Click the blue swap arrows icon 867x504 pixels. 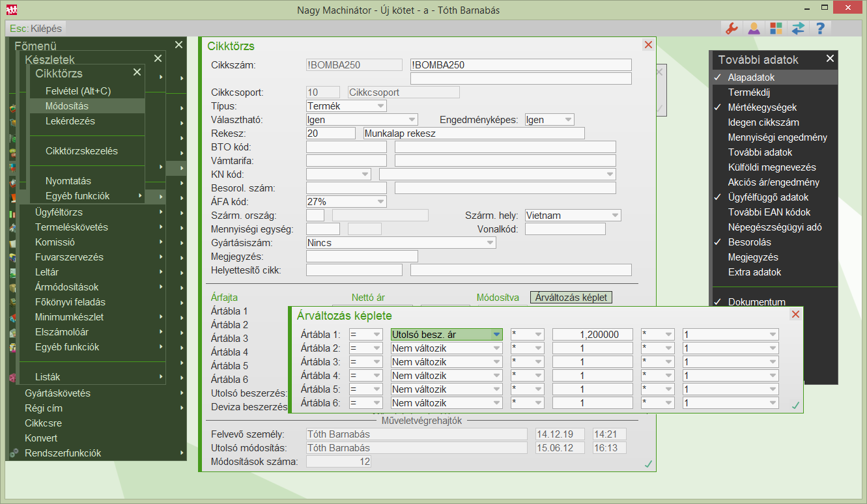(x=798, y=28)
